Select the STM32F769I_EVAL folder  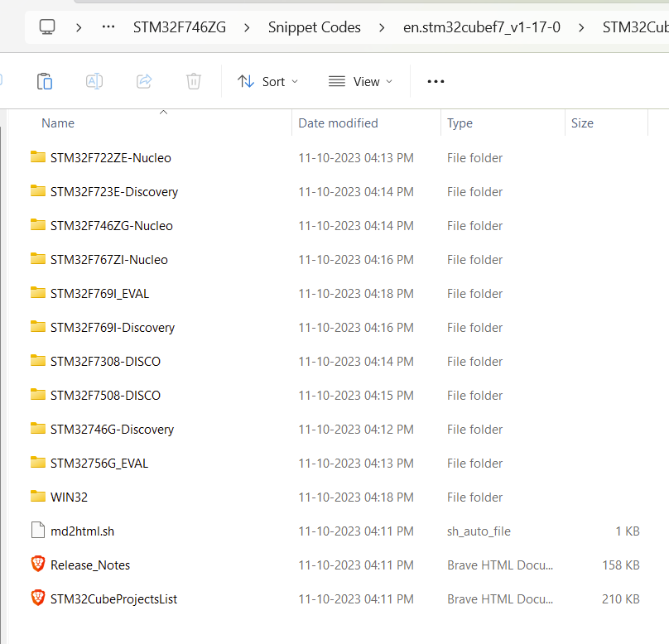pyautogui.click(x=99, y=293)
